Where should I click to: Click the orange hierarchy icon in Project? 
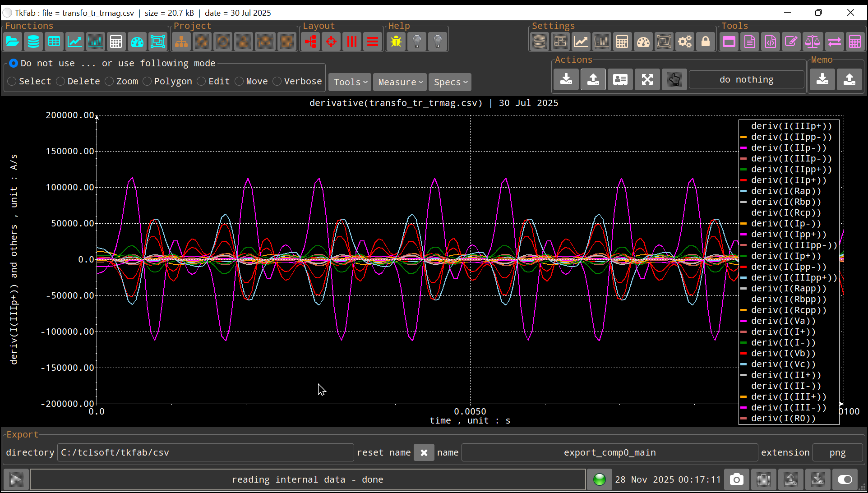click(181, 42)
